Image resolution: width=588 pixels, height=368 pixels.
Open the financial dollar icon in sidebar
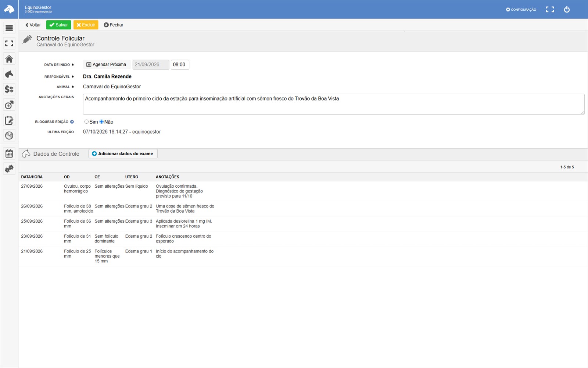coord(9,89)
